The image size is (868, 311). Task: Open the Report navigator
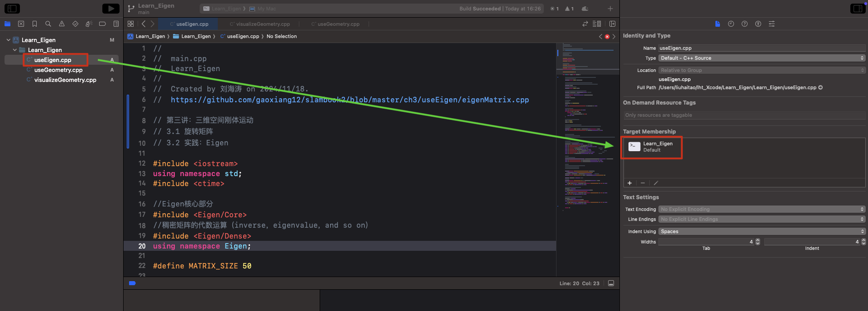tap(116, 24)
